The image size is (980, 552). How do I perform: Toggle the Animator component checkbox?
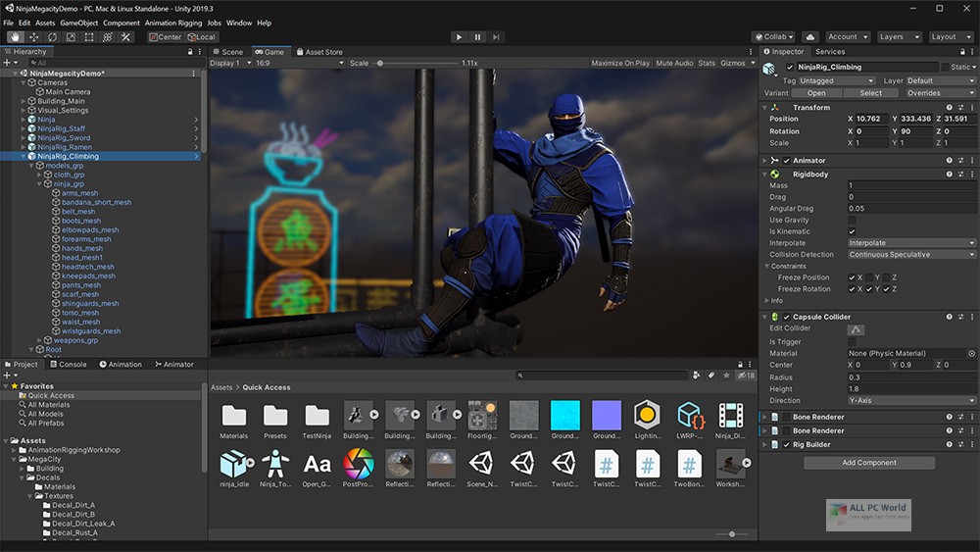[x=786, y=161]
